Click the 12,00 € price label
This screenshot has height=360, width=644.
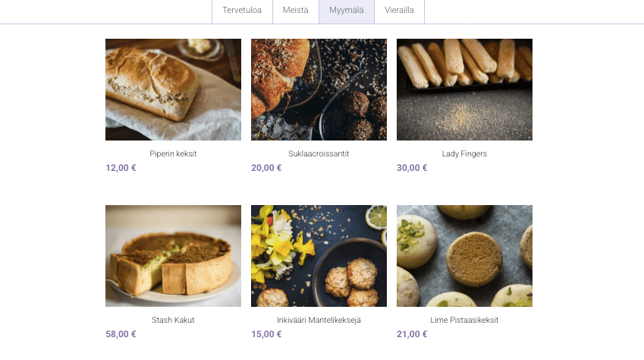pyautogui.click(x=121, y=168)
